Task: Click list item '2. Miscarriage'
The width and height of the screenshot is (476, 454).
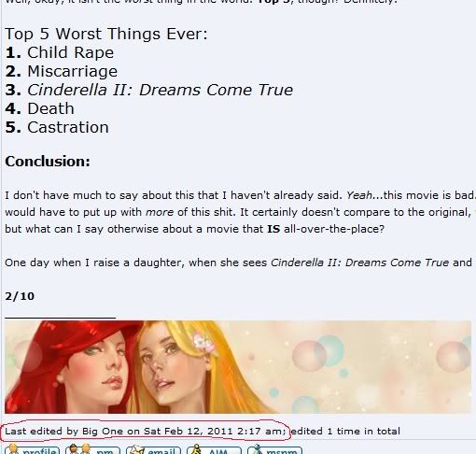Action: click(62, 71)
